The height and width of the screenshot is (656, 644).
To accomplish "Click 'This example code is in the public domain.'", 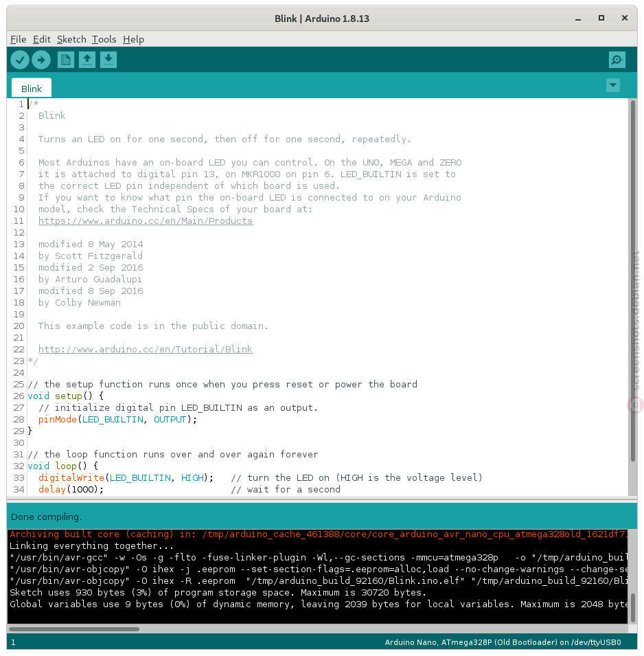I will click(153, 326).
